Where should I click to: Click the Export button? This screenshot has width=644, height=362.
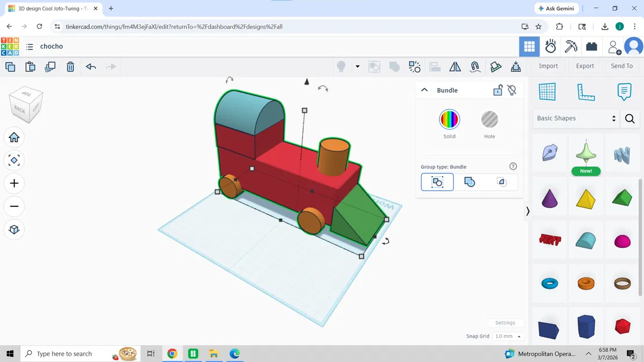point(584,66)
